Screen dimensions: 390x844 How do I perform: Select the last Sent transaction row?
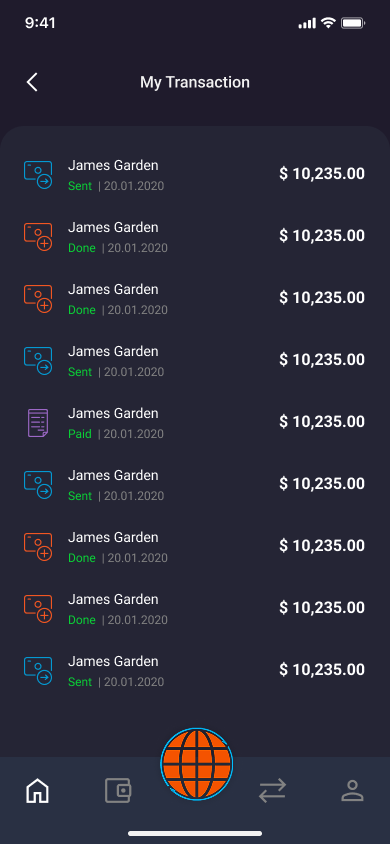pos(195,670)
